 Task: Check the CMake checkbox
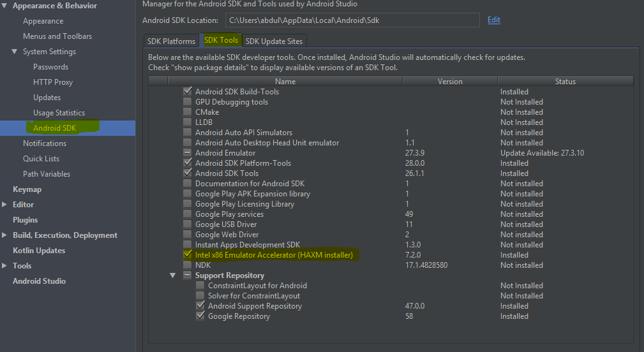187,112
